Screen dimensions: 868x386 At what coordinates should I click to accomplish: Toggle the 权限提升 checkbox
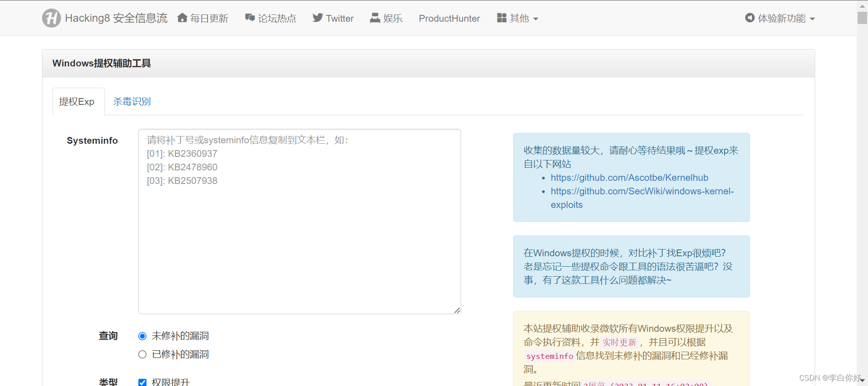point(142,382)
